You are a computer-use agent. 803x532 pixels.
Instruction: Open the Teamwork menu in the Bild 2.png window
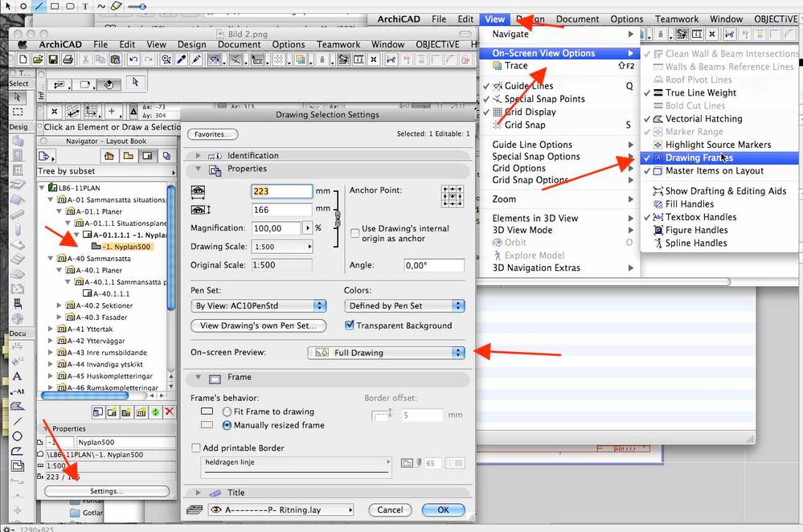[338, 44]
